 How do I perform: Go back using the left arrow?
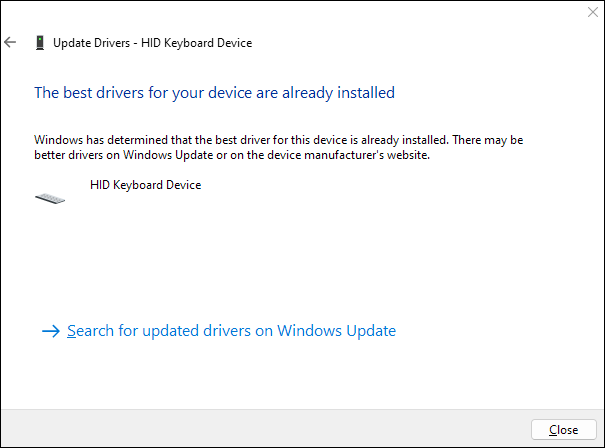10,42
